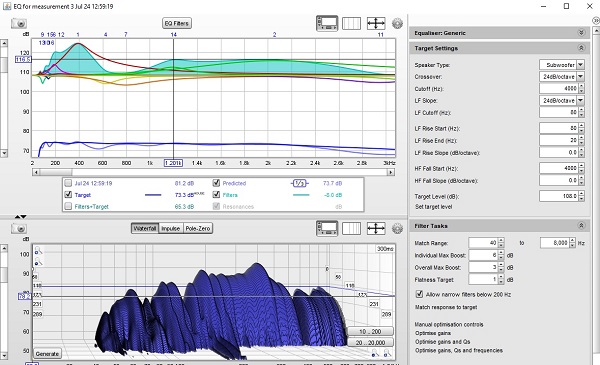Open the Crossover slope dropdown
Image resolution: width=600 pixels, height=365 pixels.
point(580,77)
